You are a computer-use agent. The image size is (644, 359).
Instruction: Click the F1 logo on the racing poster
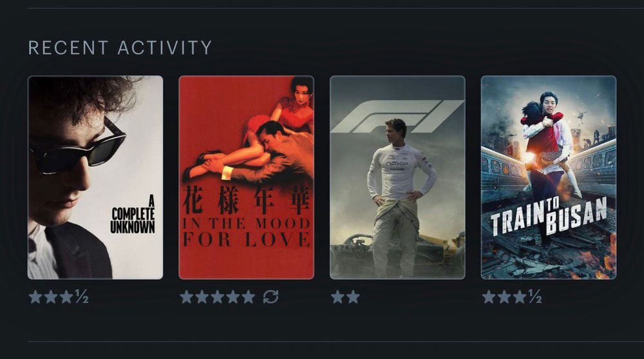point(397,117)
